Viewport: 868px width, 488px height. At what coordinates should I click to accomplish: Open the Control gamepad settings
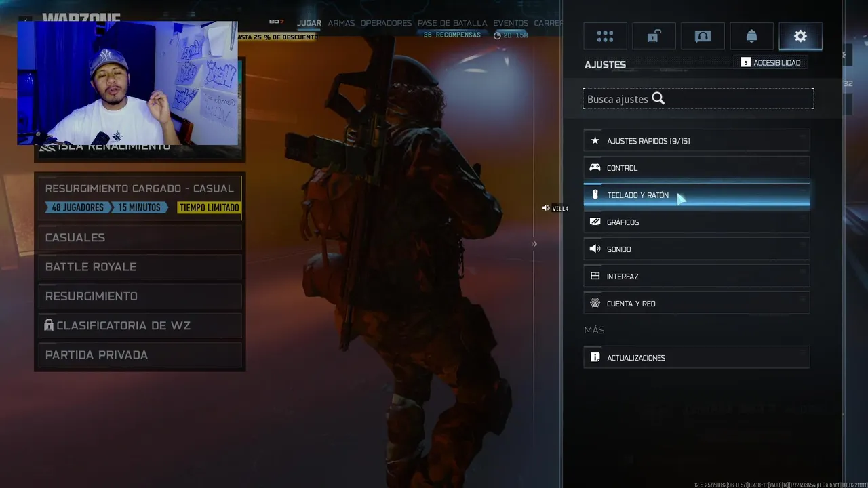[696, 167]
